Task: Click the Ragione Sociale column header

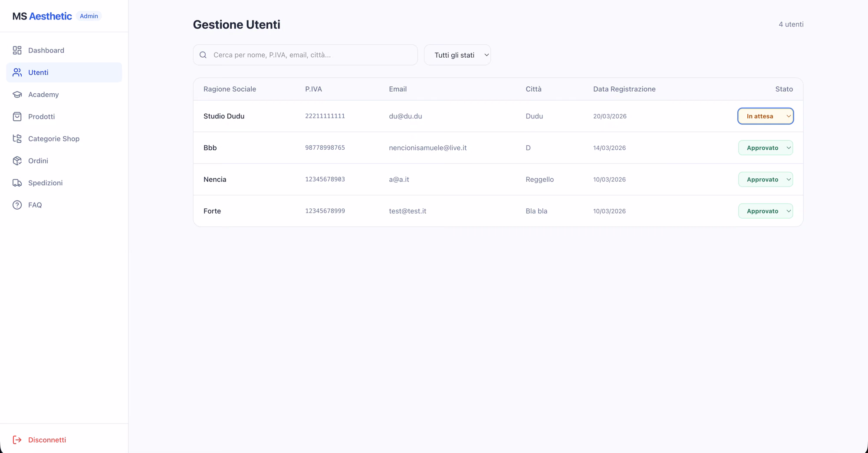Action: 230,89
